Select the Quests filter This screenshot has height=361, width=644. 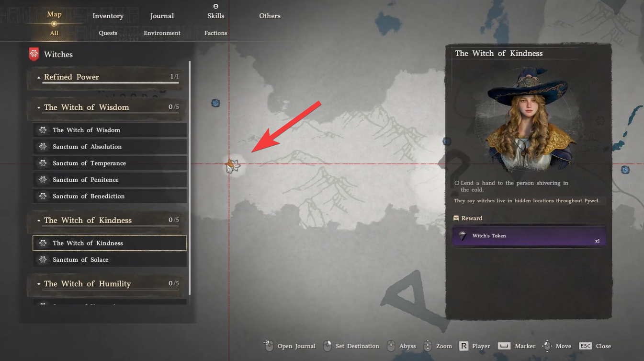pyautogui.click(x=108, y=33)
